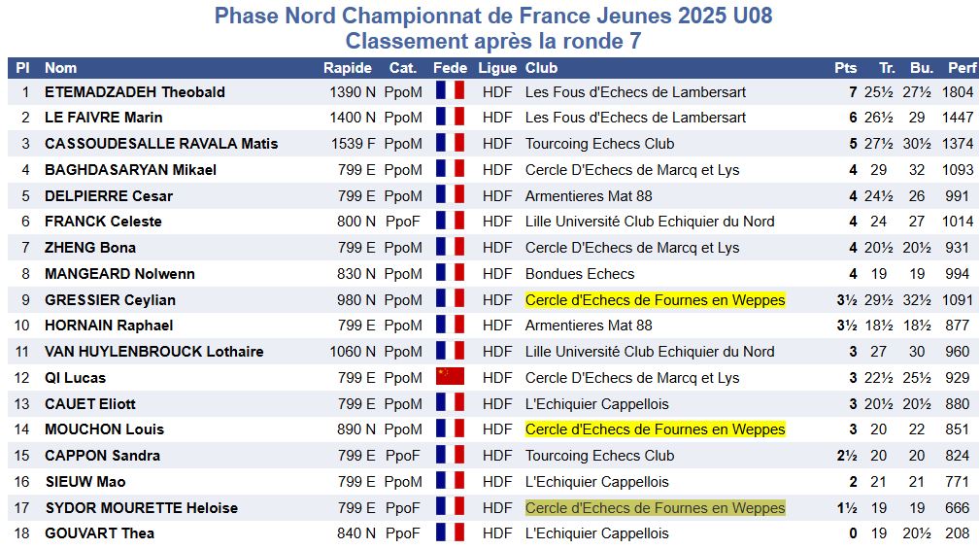Click HORNAIN Raphael's Armentieres Mat 88 club
980x549 pixels.
(589, 325)
